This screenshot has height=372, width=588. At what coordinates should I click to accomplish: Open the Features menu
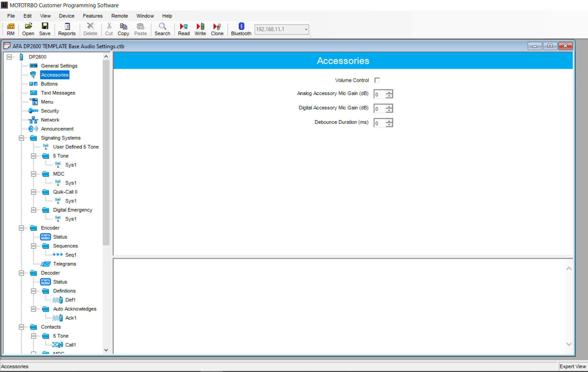tap(93, 16)
